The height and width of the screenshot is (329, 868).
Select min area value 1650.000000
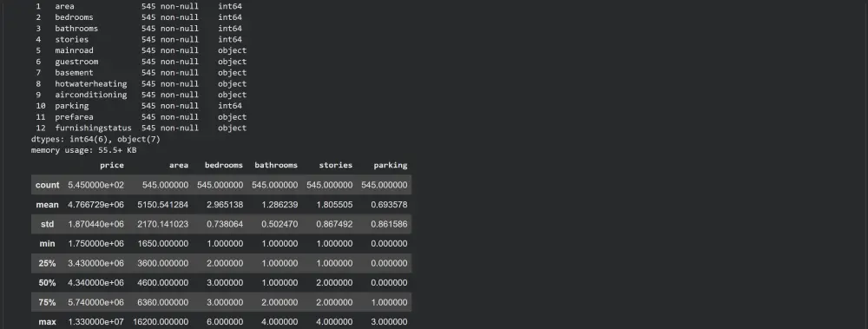pos(163,244)
